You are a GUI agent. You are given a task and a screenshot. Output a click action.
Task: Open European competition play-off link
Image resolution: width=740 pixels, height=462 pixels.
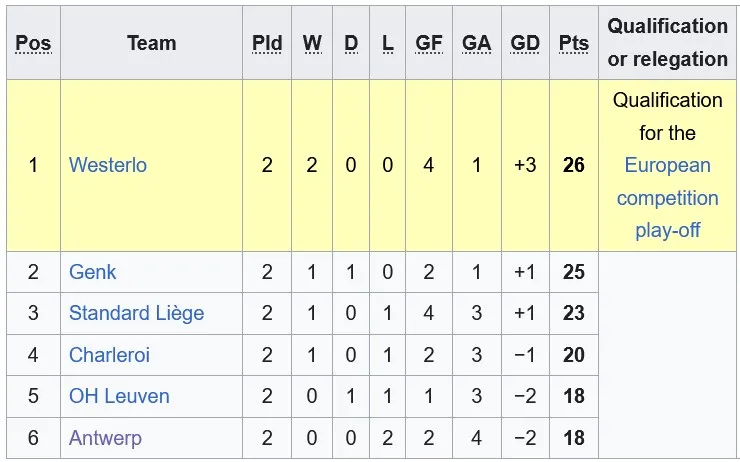[x=667, y=198]
